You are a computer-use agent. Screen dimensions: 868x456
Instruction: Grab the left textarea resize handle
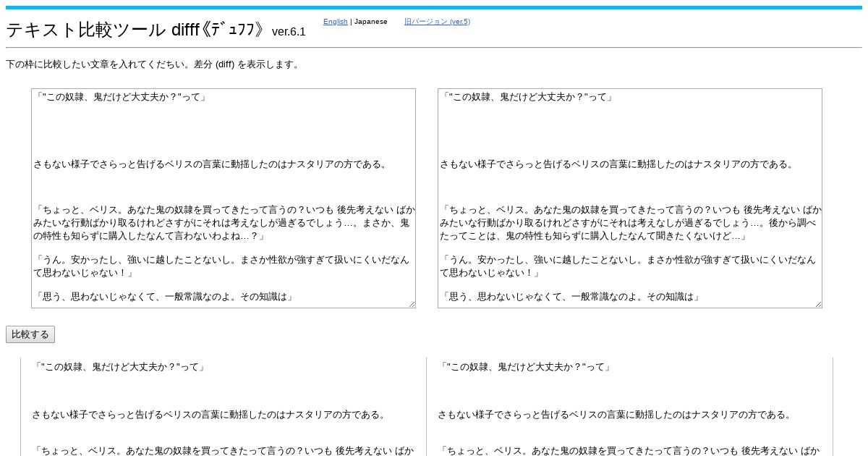(412, 304)
